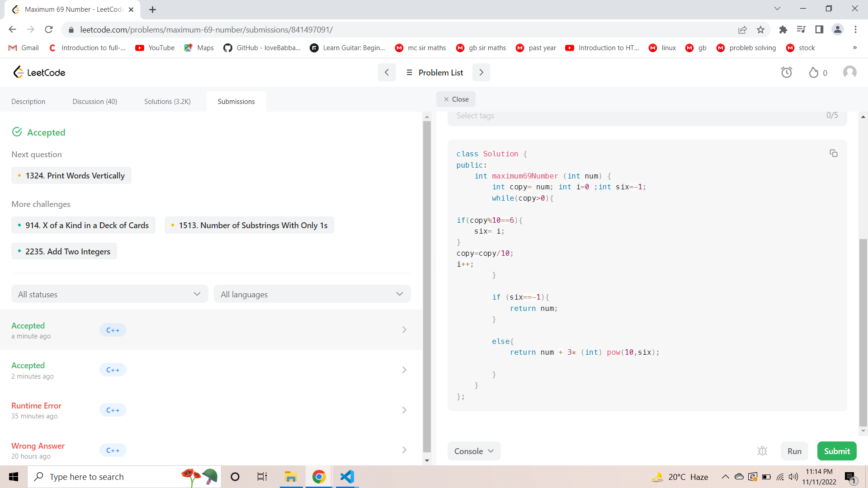
Task: Open 1324. Print Words Vertically question
Action: (71, 175)
